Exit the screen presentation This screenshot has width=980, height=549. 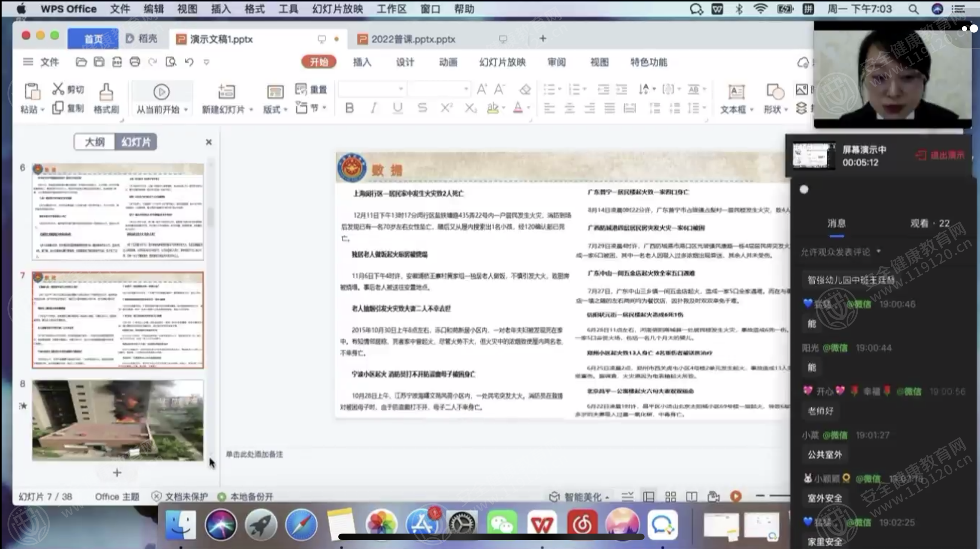click(x=940, y=155)
